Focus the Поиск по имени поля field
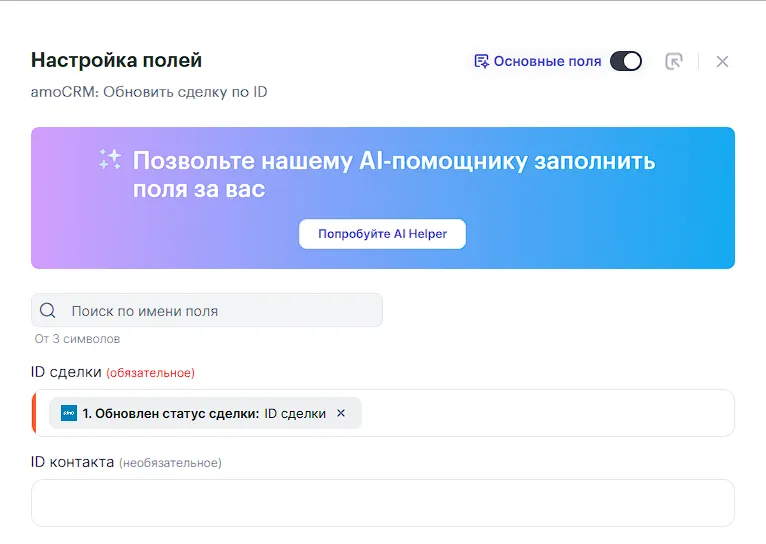This screenshot has width=766, height=544. (220, 311)
